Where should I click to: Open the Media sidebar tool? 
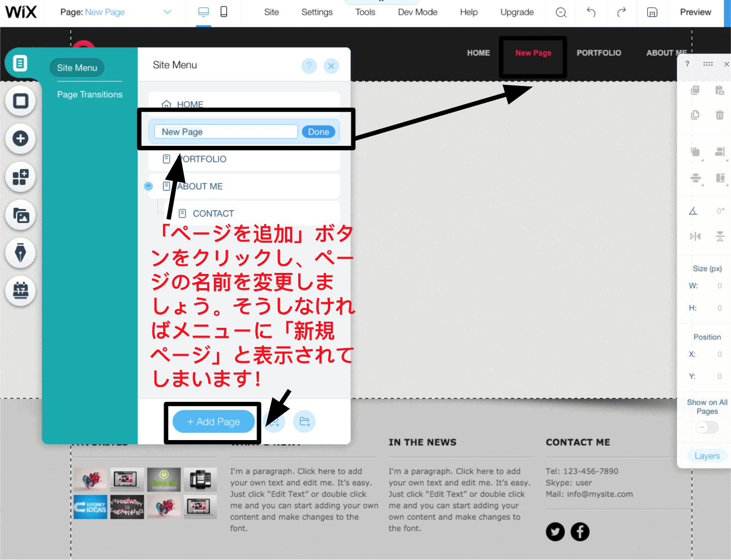tap(20, 215)
